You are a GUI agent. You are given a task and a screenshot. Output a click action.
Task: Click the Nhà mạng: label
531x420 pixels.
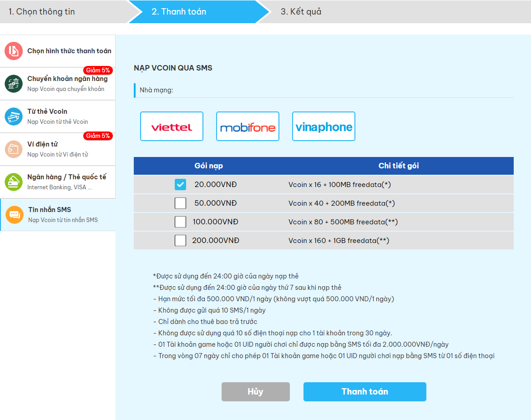(x=157, y=90)
